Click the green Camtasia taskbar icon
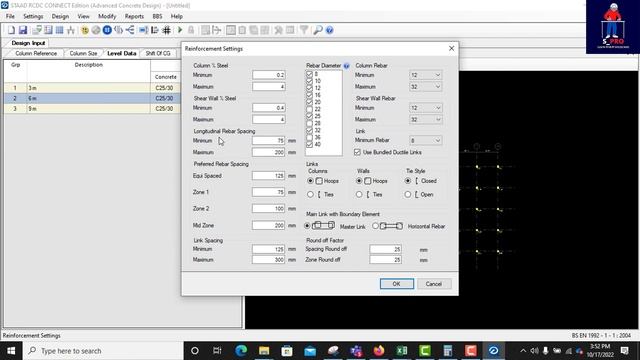Image resolution: width=640 pixels, height=360 pixels. (x=424, y=351)
